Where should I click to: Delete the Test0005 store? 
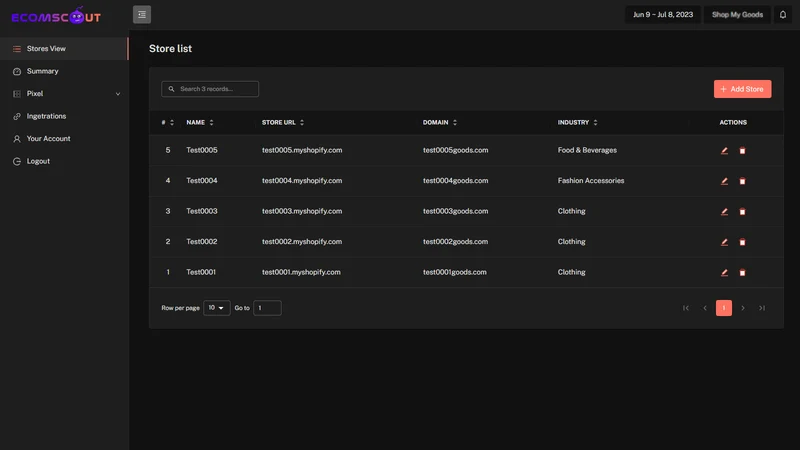click(x=742, y=151)
